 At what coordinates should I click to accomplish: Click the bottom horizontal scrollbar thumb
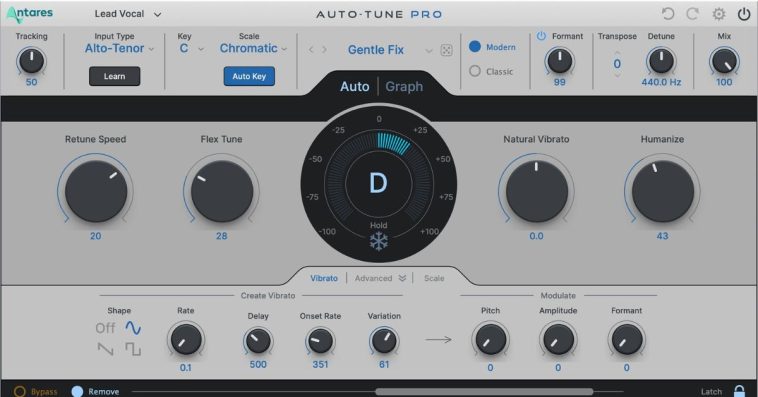(484, 391)
